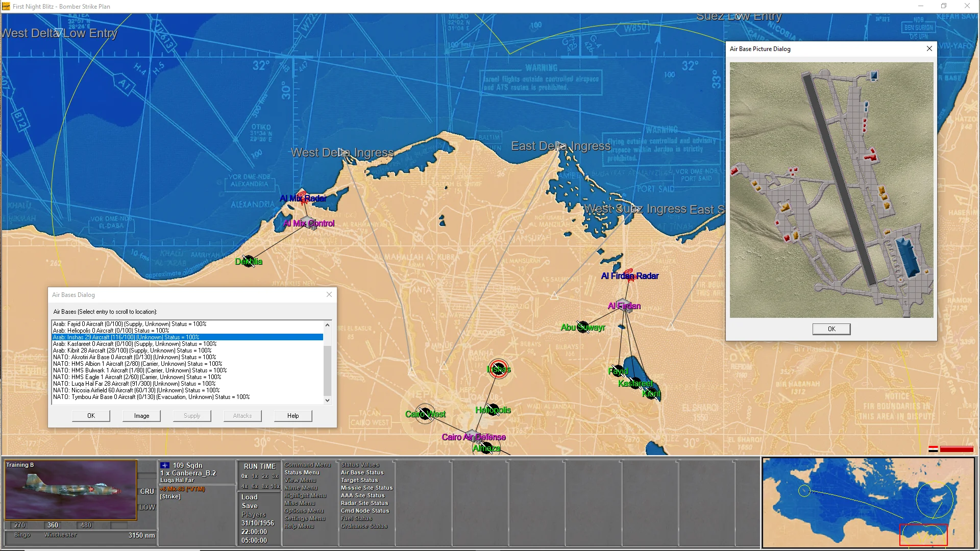Image resolution: width=980 pixels, height=551 pixels.
Task: Select the Fayid airfield marker on map
Action: tap(619, 370)
